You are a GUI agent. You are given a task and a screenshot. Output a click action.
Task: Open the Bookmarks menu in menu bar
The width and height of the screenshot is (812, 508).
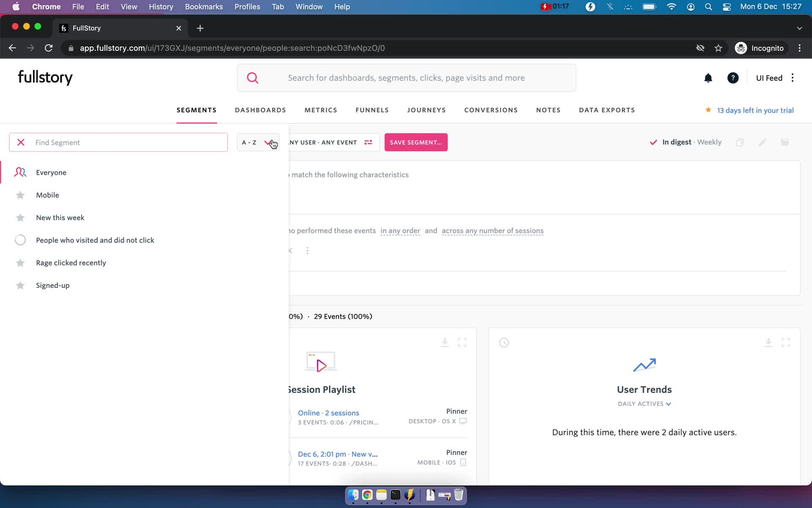click(x=204, y=7)
